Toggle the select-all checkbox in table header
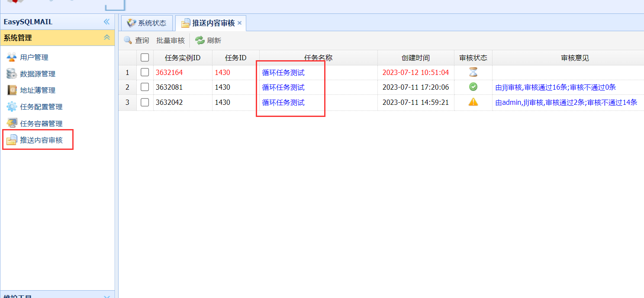This screenshot has height=298, width=644. 145,58
